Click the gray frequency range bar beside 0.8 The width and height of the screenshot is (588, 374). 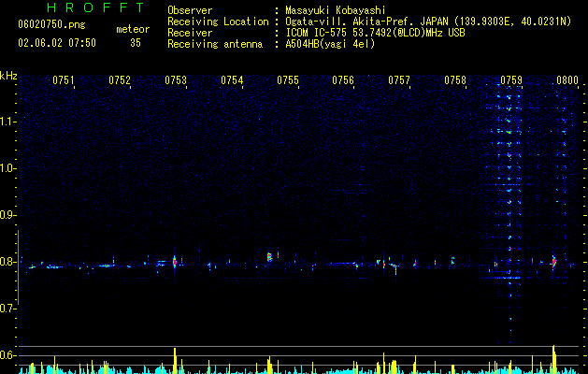click(18, 267)
